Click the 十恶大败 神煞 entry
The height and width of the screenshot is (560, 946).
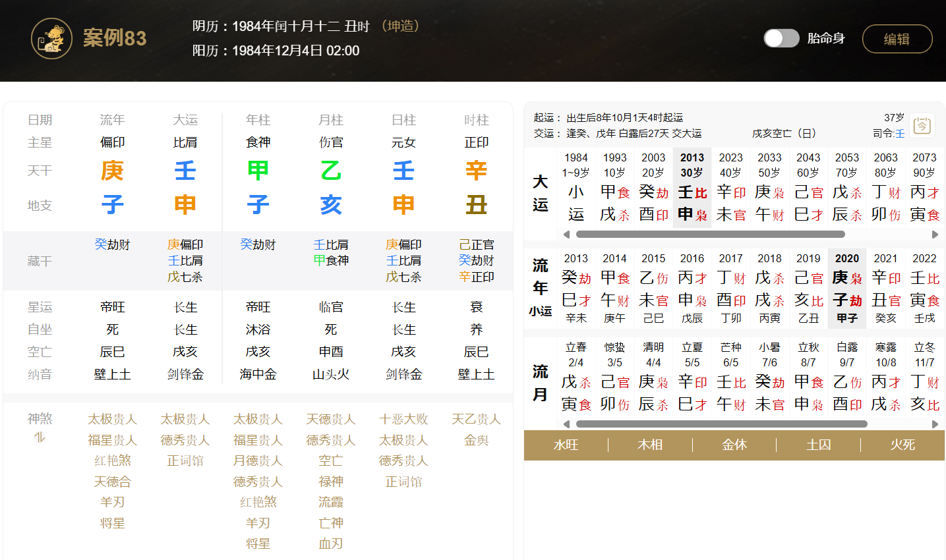(403, 420)
